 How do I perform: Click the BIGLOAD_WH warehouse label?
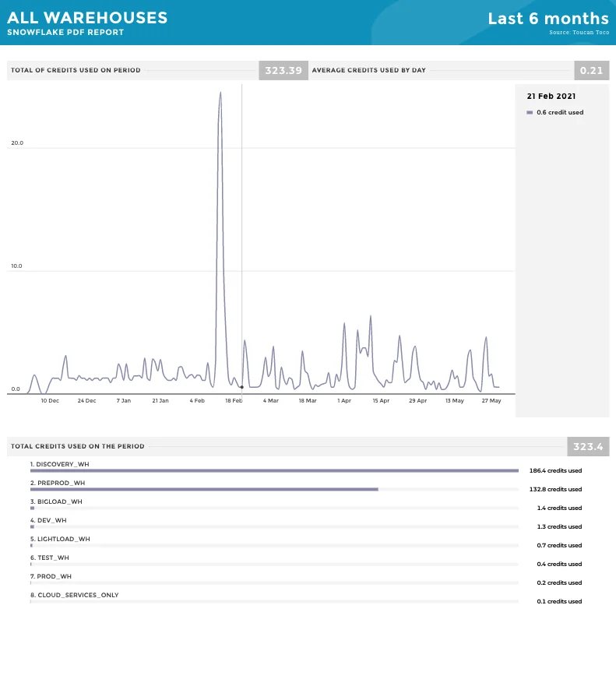[x=56, y=502]
